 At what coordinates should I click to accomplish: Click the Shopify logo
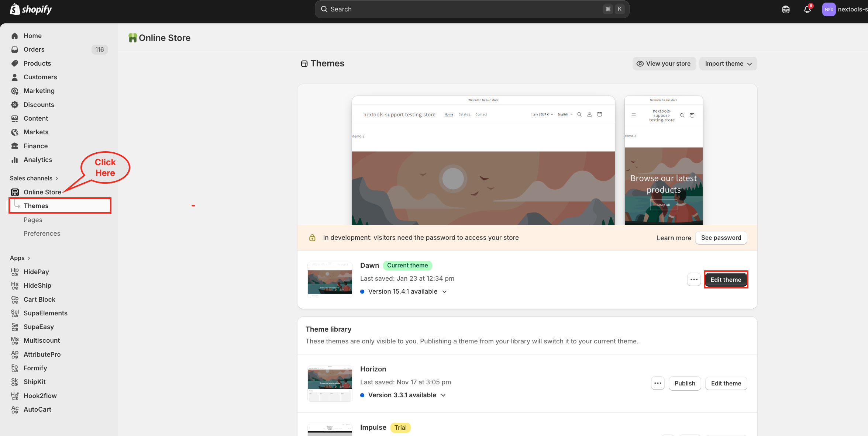[x=31, y=10]
